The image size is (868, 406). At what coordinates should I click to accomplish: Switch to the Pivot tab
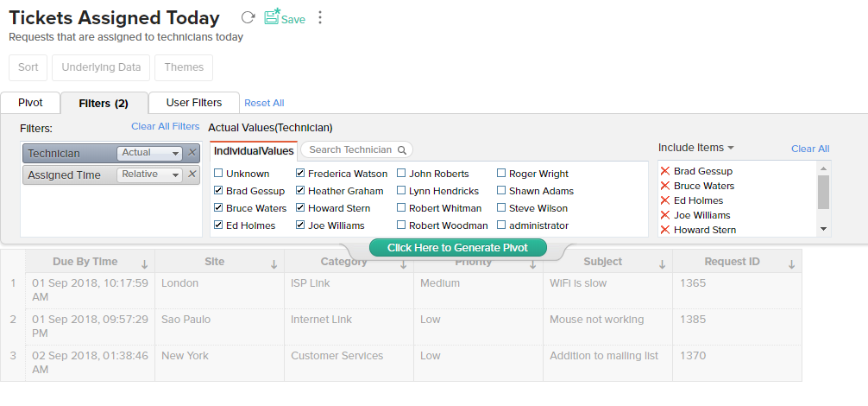coord(30,103)
